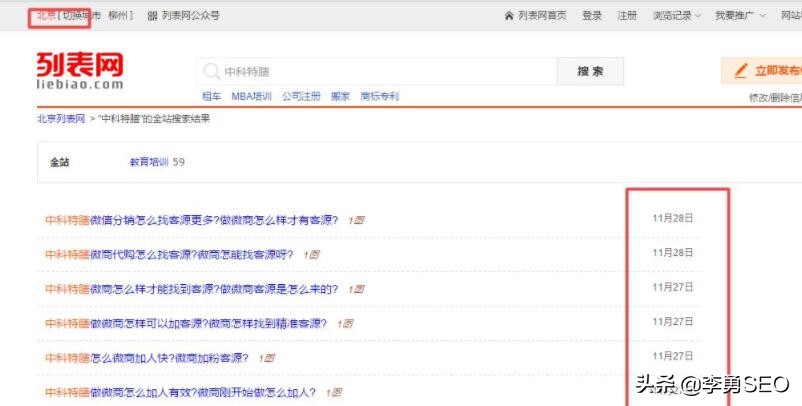Viewport: 802px width, 406px height.
Task: Click 1图 badge on 微信分销 result
Action: tap(356, 220)
